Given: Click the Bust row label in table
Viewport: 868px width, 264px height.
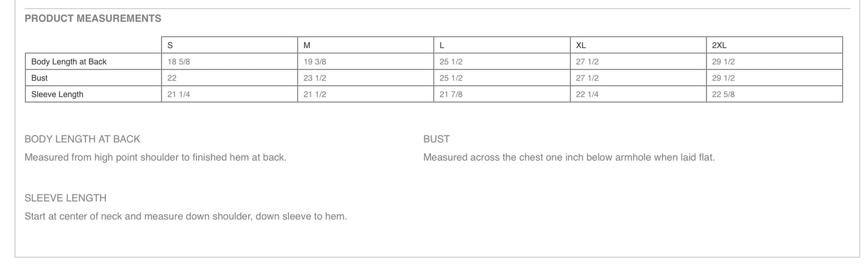Looking at the screenshot, I should (x=40, y=78).
